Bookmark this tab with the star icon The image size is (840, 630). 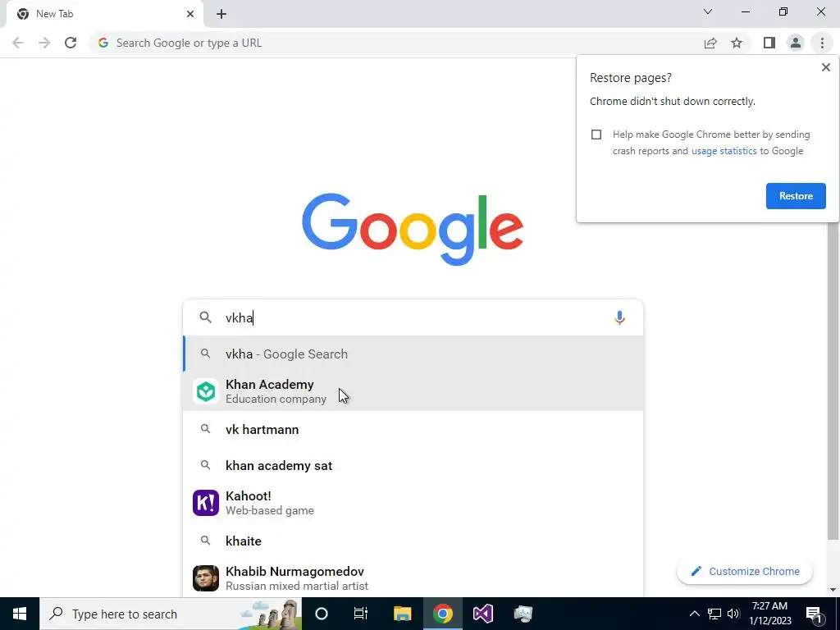[x=737, y=43]
